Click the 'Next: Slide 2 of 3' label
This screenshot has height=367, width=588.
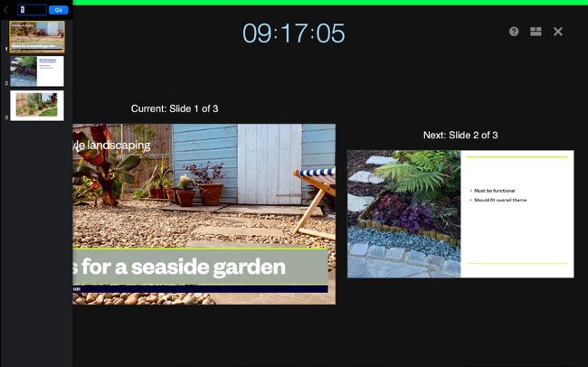coord(460,135)
